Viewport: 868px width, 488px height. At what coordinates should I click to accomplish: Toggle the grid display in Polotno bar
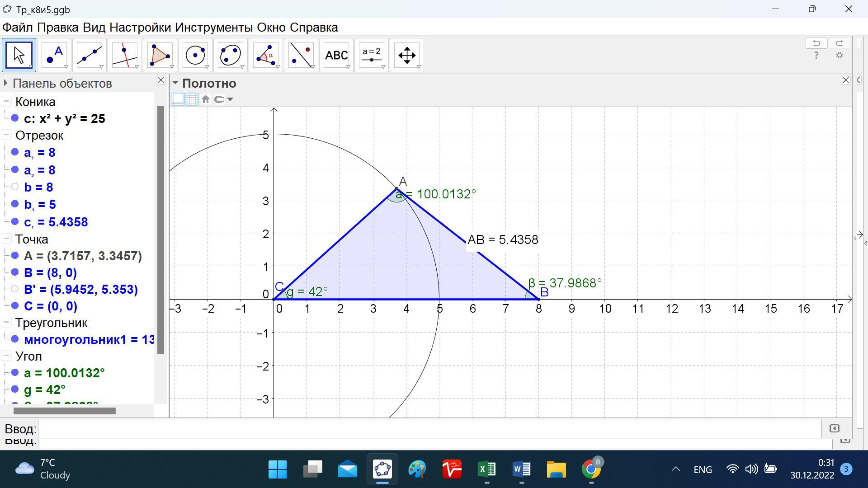192,99
